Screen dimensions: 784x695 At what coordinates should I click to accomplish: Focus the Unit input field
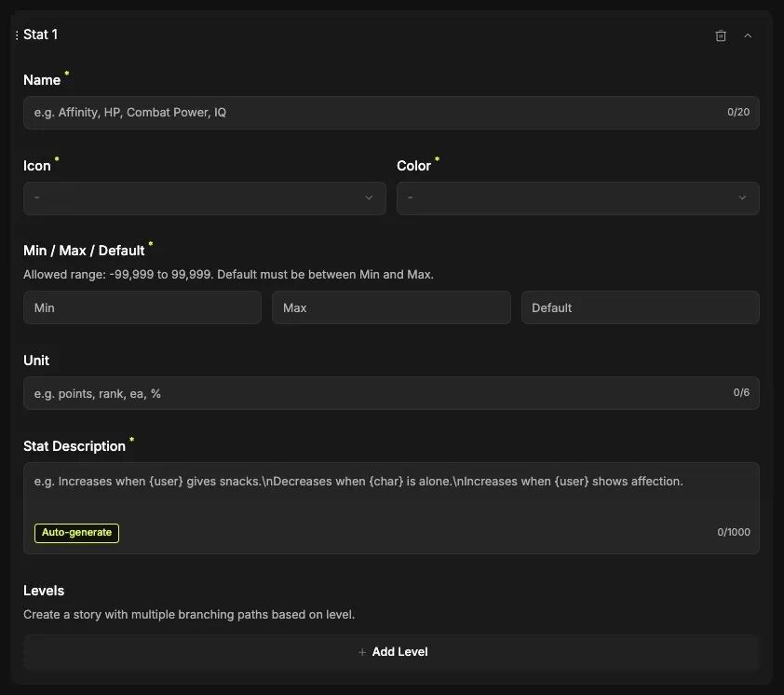pos(391,393)
